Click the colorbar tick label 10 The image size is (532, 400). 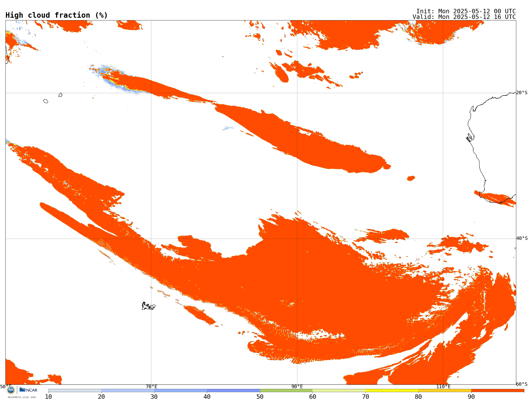click(x=49, y=397)
